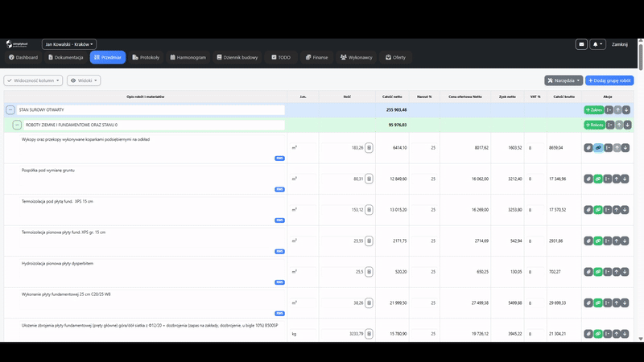Open the Harmonogram tab

coord(188,57)
